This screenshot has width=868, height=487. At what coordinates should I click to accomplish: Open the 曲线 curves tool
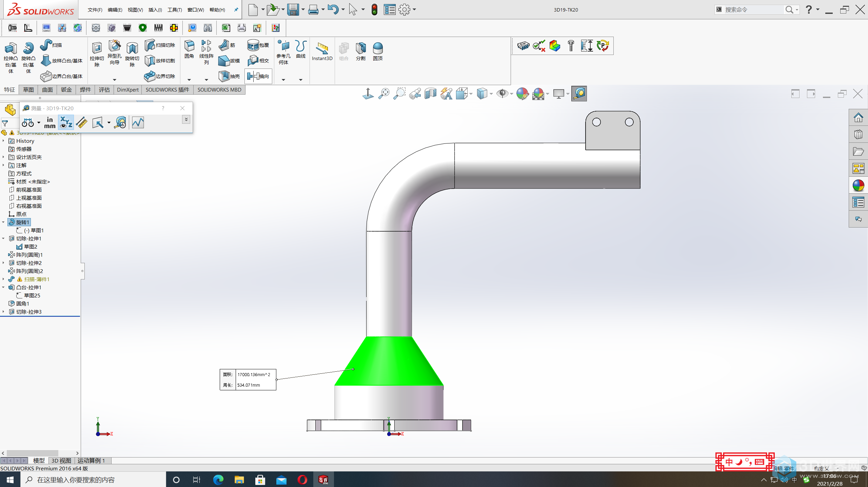[x=301, y=50]
